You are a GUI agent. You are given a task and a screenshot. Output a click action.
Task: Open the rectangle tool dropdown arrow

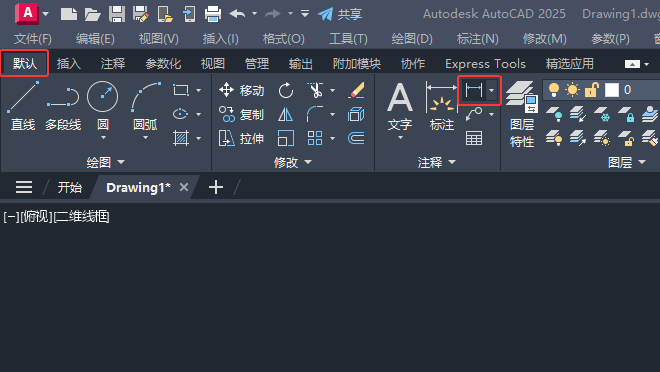(198, 90)
